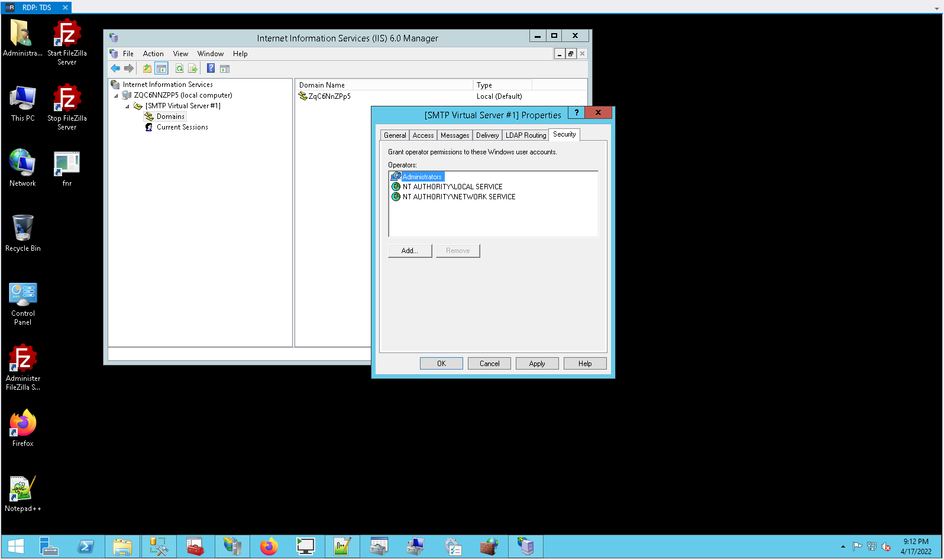Open the network tray icon

[872, 546]
